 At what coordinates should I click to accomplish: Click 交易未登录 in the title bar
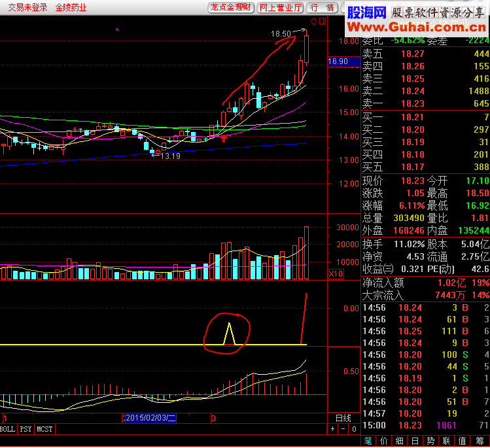coord(28,7)
